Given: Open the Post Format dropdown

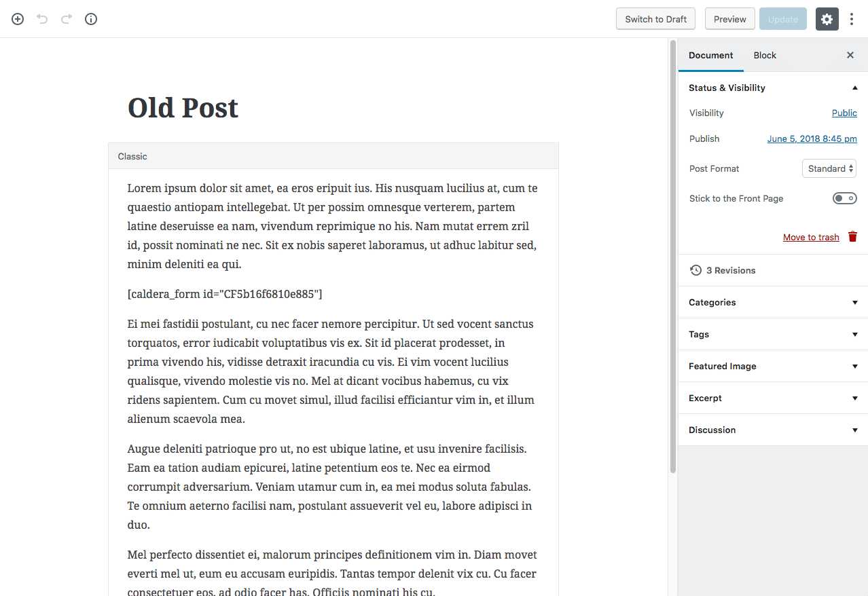Looking at the screenshot, I should pyautogui.click(x=829, y=168).
